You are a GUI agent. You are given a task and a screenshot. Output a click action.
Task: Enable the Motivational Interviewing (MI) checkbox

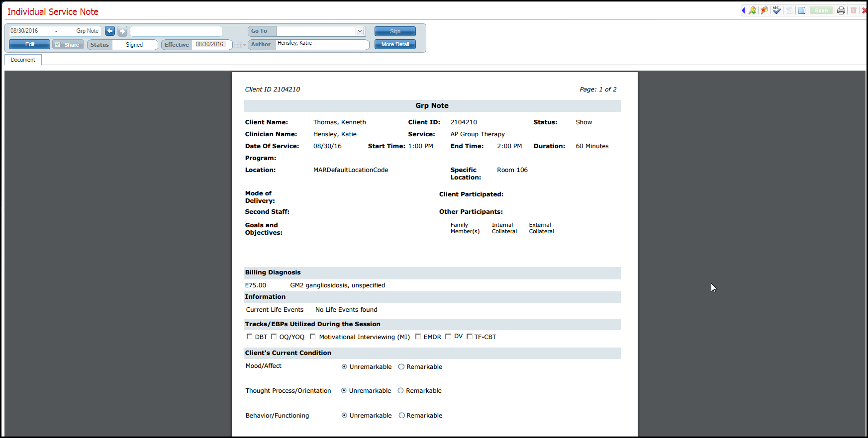[313, 337]
